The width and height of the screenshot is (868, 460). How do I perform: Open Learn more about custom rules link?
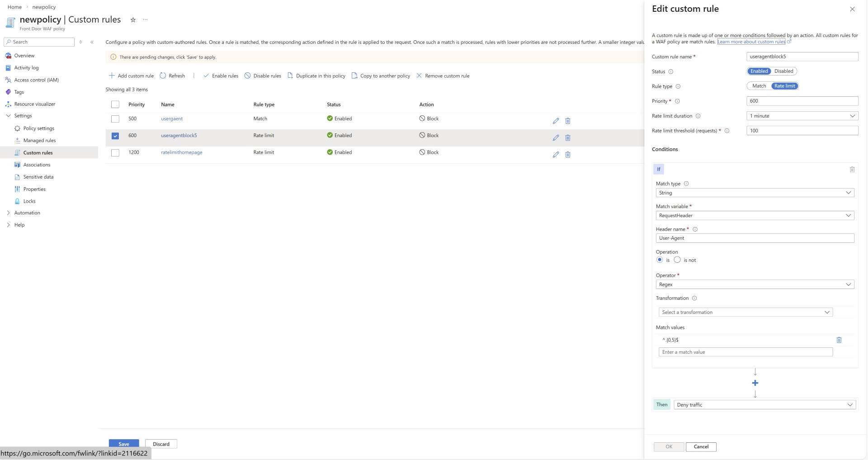click(751, 42)
